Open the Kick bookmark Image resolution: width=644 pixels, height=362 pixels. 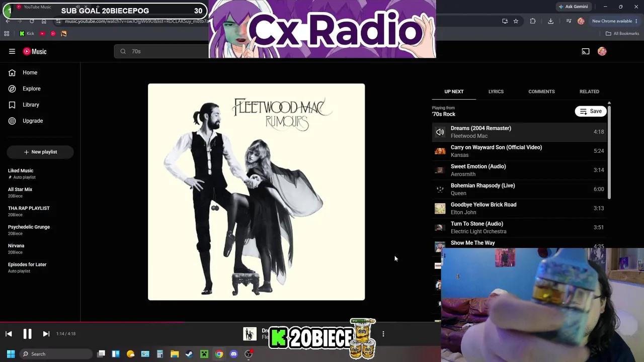pyautogui.click(x=27, y=34)
